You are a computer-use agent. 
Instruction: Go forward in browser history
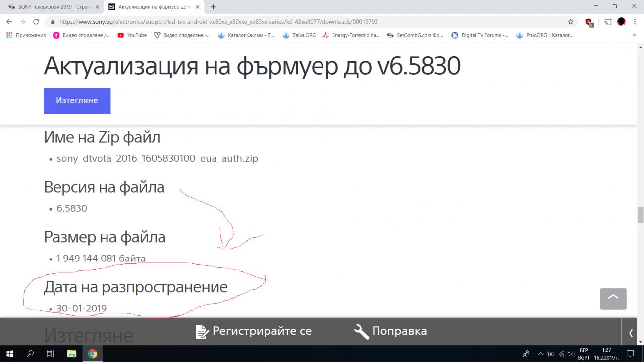tap(22, 22)
